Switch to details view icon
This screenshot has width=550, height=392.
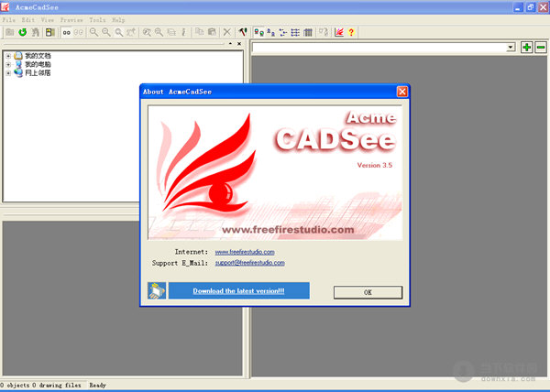[x=295, y=33]
